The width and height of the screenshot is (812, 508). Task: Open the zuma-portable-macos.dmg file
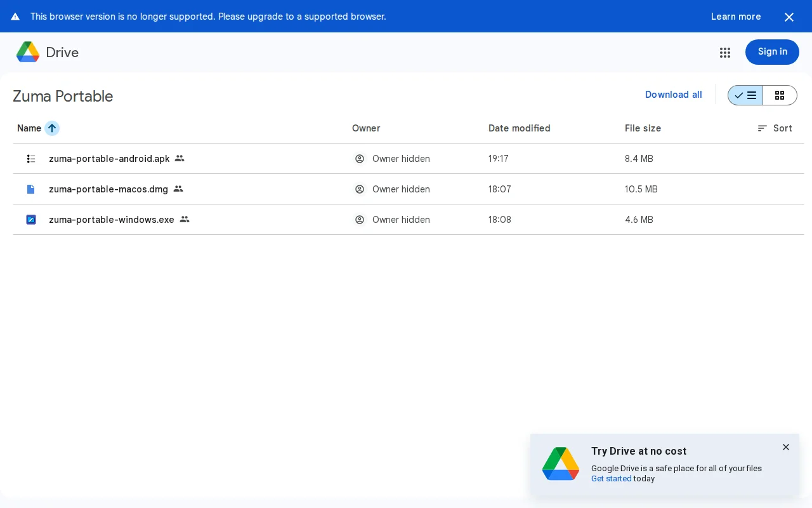click(108, 189)
